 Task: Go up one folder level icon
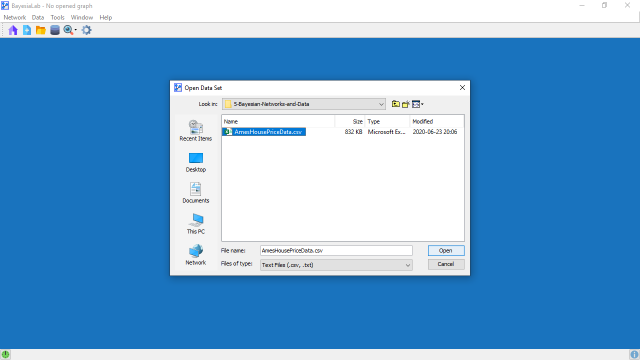pyautogui.click(x=396, y=104)
